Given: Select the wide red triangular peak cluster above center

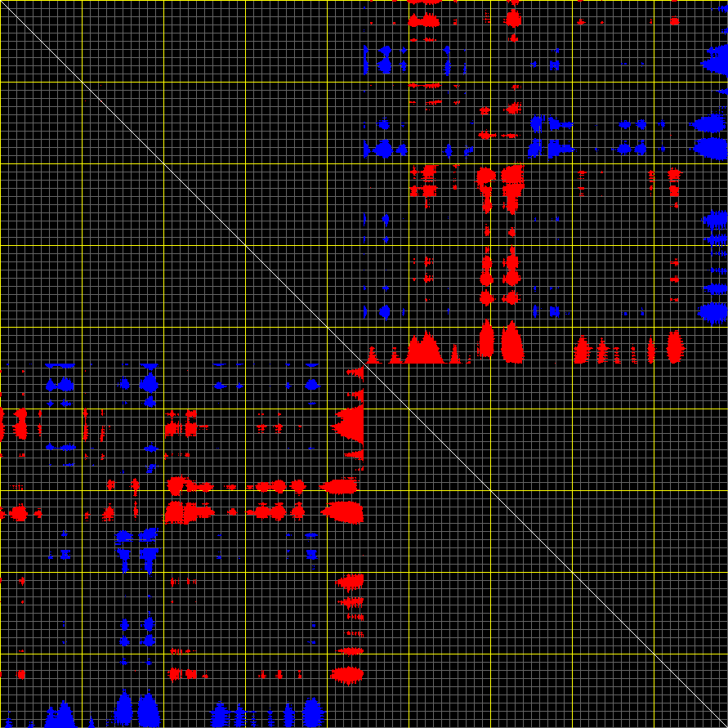Looking at the screenshot, I should (x=424, y=351).
